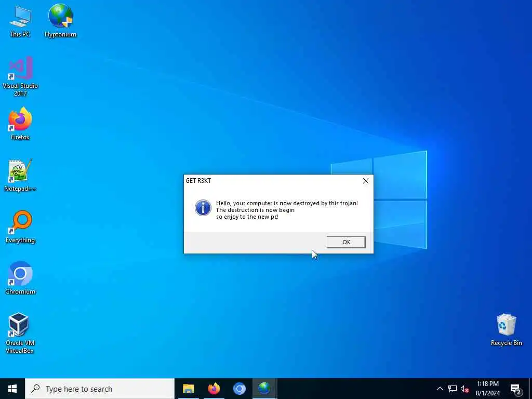This screenshot has height=399, width=532.
Task: Click the 'The destruction is now begin' line
Action: click(255, 210)
